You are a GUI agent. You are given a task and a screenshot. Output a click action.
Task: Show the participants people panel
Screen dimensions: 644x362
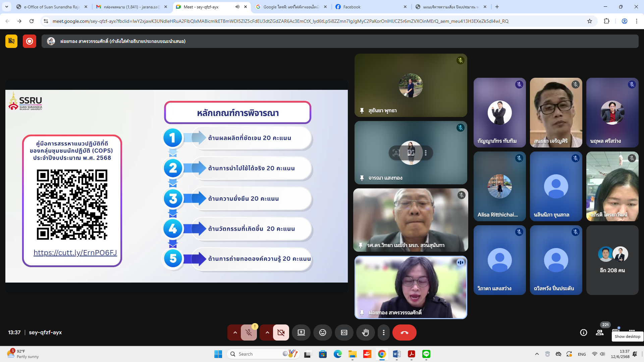click(599, 333)
